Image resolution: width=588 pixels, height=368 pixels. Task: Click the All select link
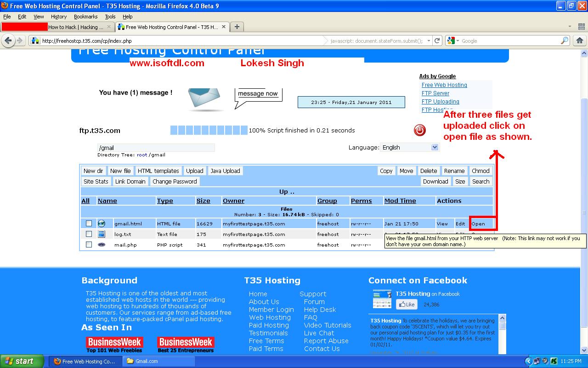pyautogui.click(x=85, y=201)
